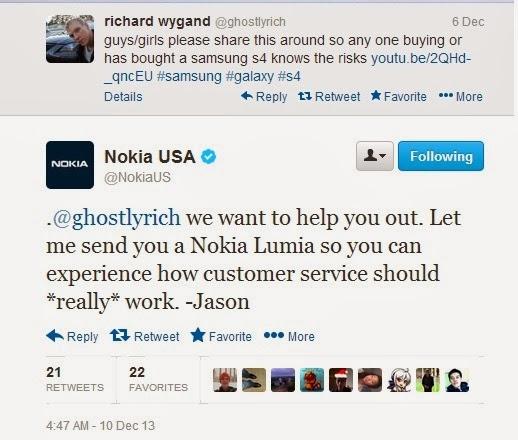Toggle the Following button for Nokia USA
The image size is (518, 440).
tap(441, 156)
